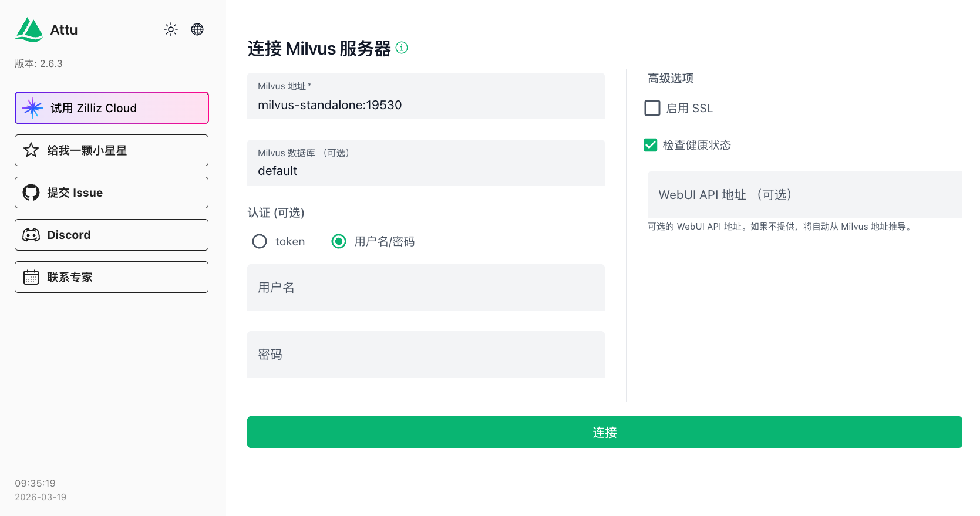Image resolution: width=980 pixels, height=516 pixels.
Task: Focus the Milvus 地址 input field
Action: pos(426,105)
